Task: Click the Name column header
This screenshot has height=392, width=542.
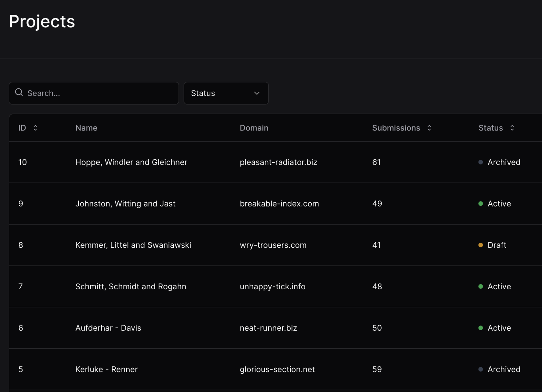Action: [x=86, y=128]
